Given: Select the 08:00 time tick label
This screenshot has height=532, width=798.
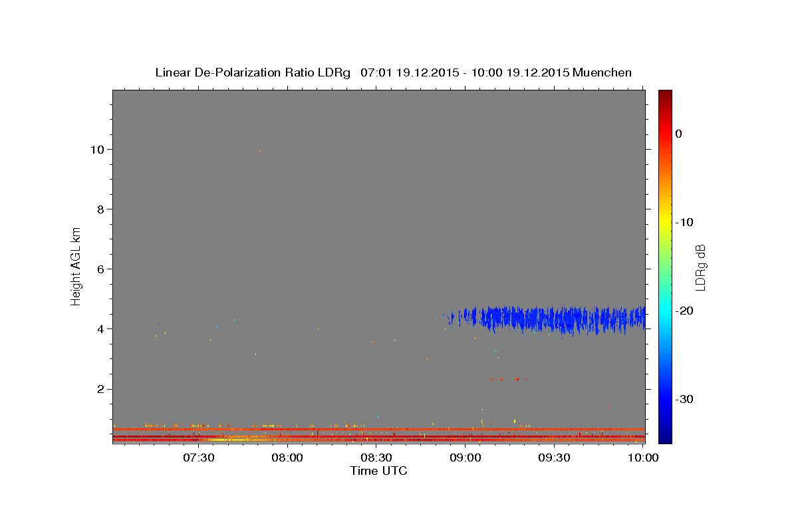Looking at the screenshot, I should point(287,458).
